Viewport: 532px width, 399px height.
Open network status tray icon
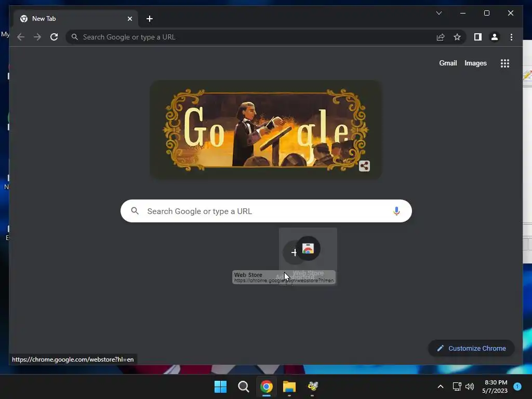(x=457, y=387)
